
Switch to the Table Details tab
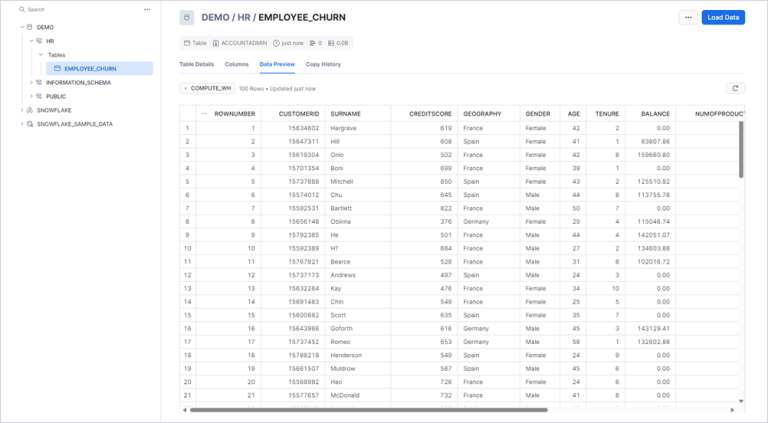[x=196, y=64]
